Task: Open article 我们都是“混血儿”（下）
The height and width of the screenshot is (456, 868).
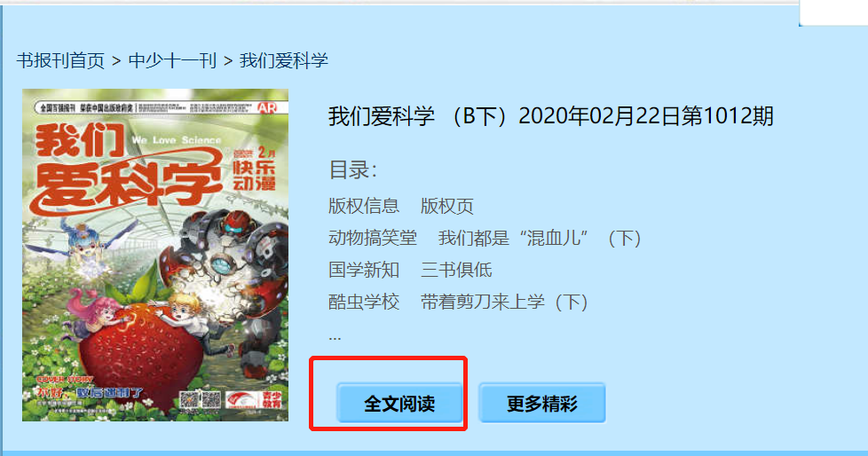Action: (541, 238)
